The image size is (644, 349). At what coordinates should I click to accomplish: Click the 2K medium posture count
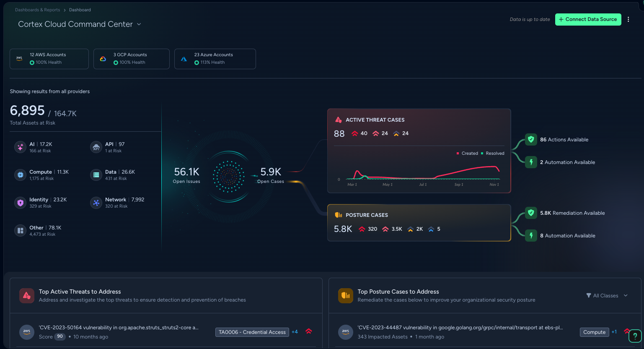[x=419, y=229]
